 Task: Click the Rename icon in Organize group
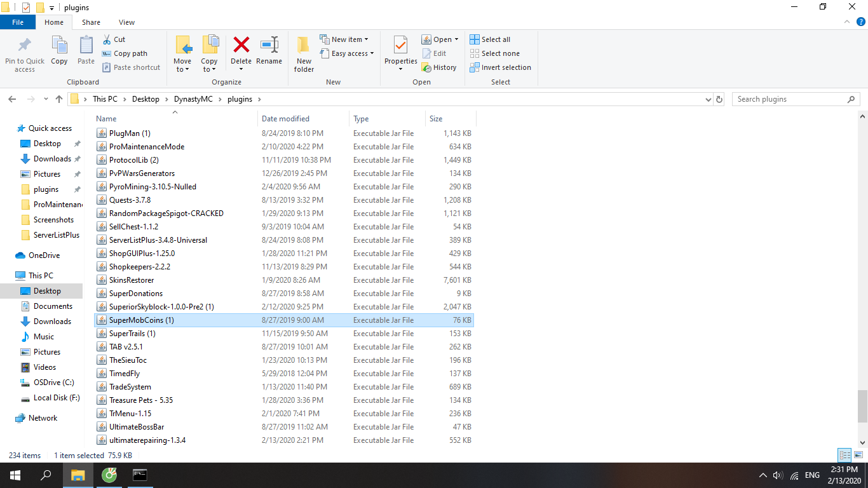(269, 46)
